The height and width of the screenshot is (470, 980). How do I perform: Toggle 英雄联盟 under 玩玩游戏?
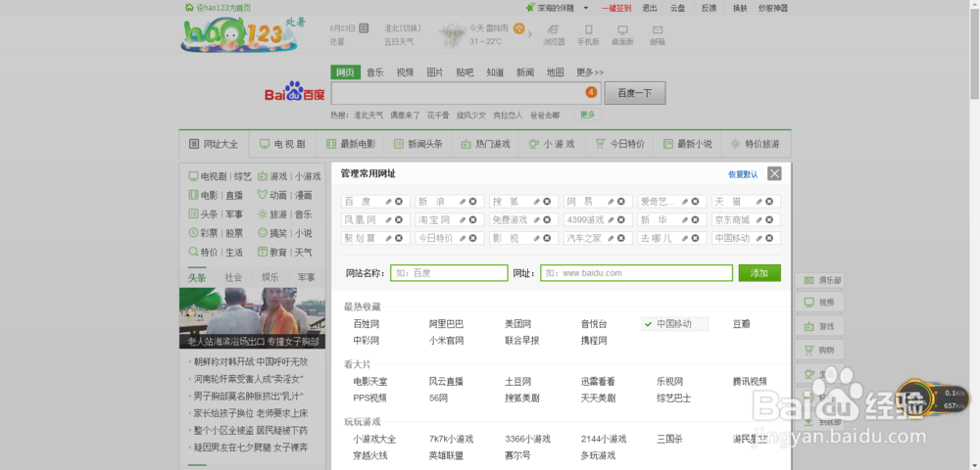[446, 455]
